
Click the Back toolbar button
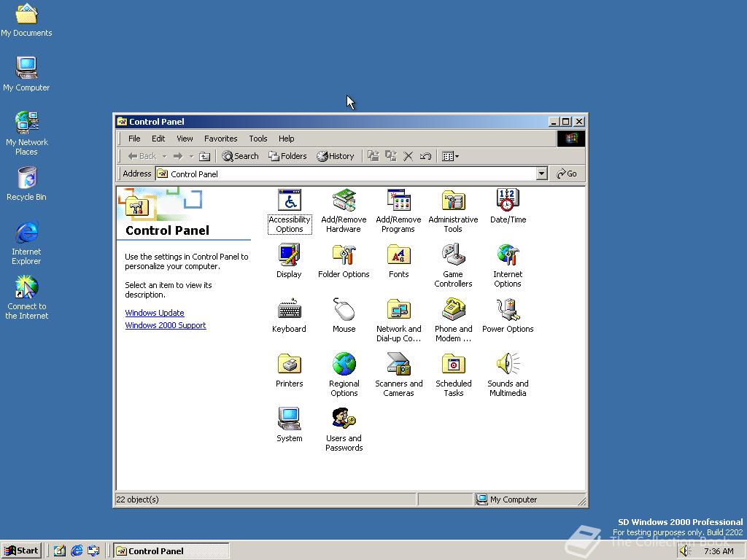point(142,156)
